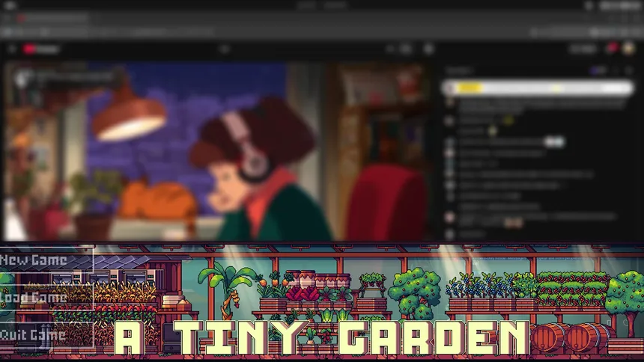
Task: Open the YouTube logo in the blurred browser
Action: [41, 49]
